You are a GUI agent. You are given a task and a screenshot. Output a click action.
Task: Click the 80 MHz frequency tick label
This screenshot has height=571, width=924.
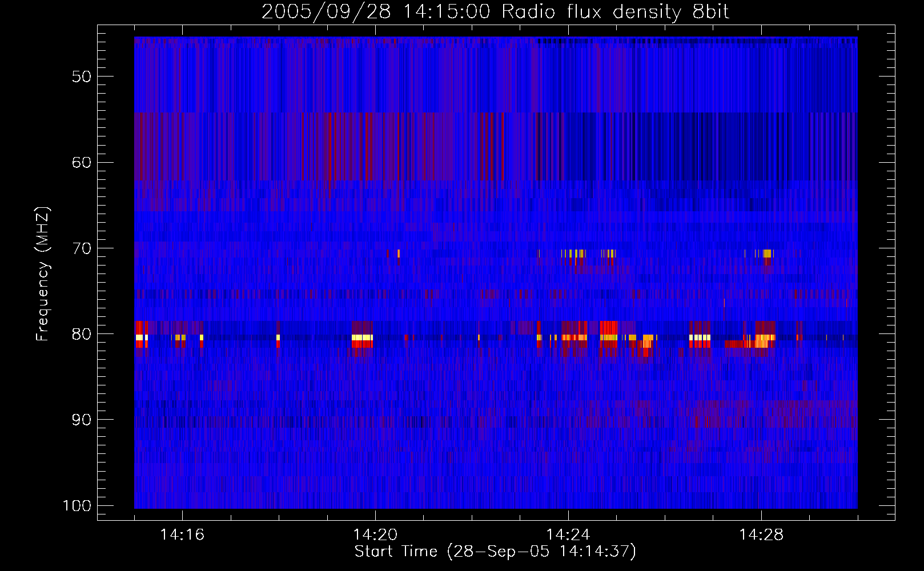[82, 334]
